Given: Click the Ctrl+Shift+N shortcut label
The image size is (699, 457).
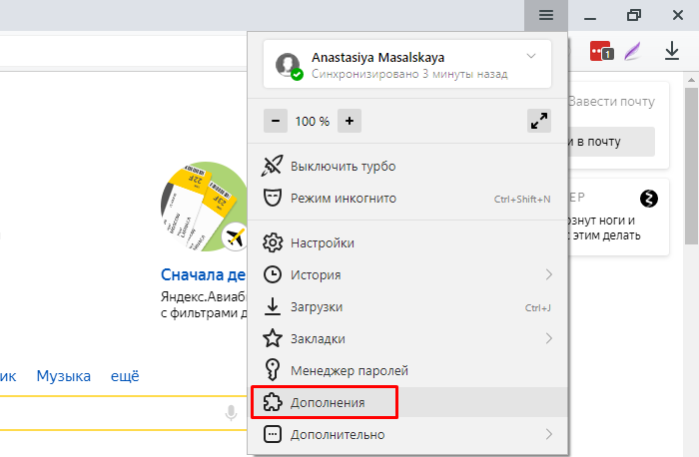Looking at the screenshot, I should [522, 199].
